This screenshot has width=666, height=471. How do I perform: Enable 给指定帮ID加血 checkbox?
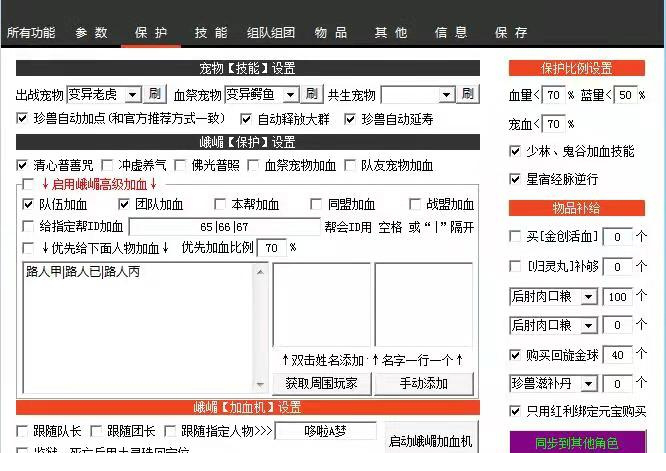[x=28, y=226]
